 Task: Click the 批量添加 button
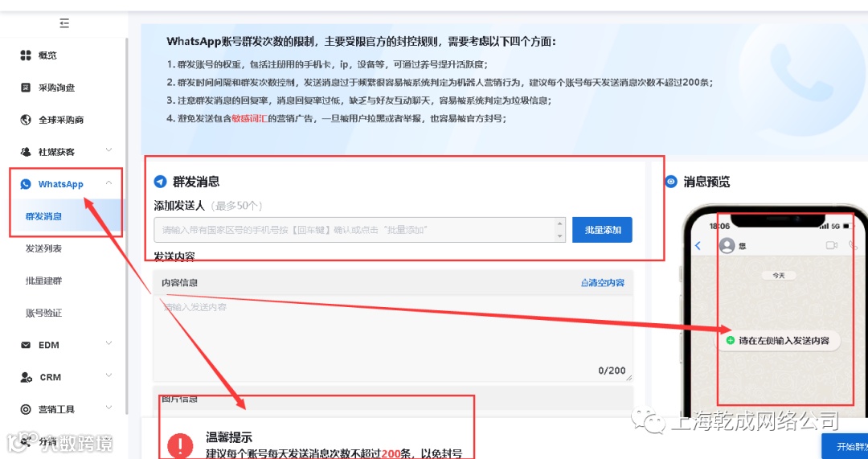(602, 230)
